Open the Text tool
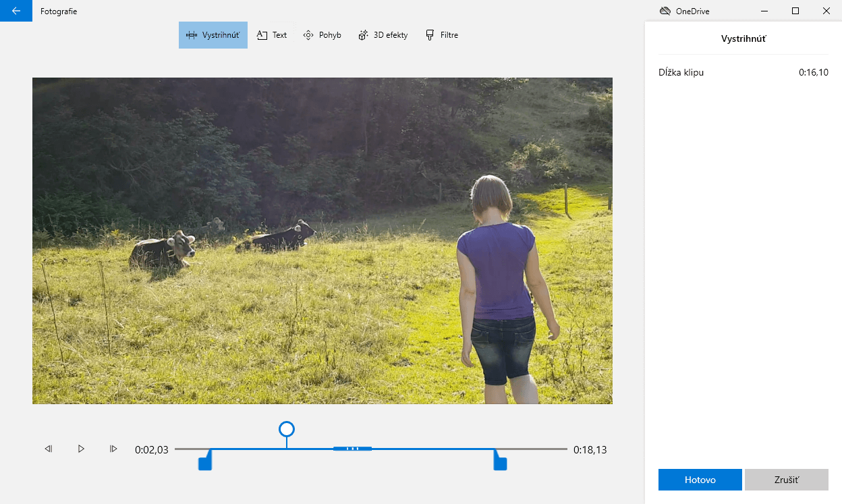 point(272,35)
